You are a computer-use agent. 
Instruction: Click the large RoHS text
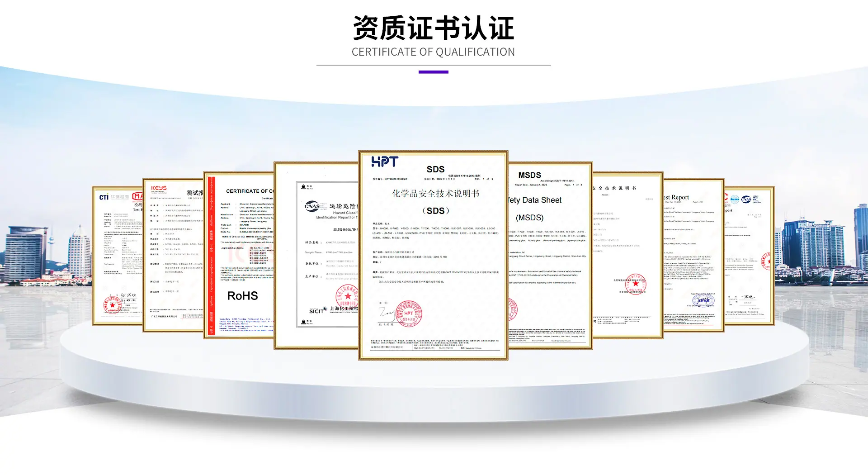tap(242, 296)
